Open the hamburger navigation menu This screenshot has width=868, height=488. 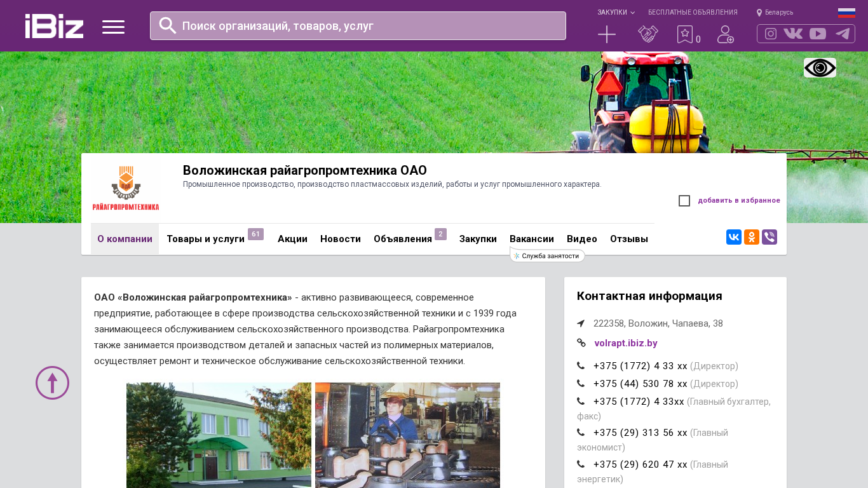tap(113, 27)
